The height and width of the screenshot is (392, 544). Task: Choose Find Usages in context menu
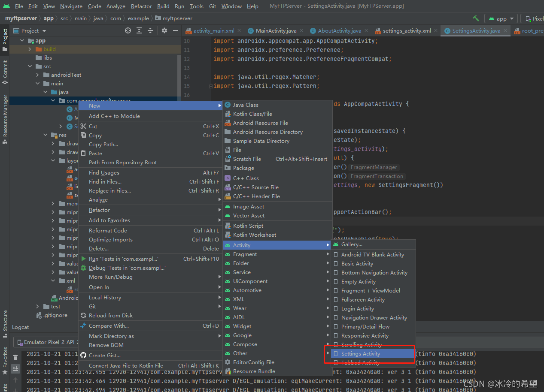tap(150, 172)
